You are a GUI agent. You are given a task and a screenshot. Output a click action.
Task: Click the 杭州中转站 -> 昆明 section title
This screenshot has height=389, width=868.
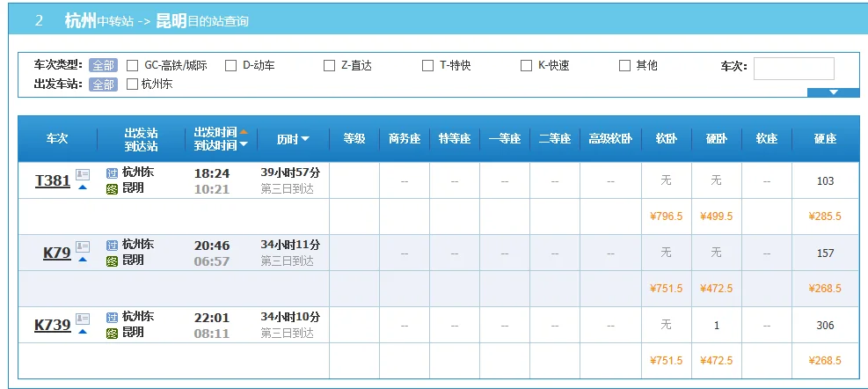click(x=157, y=21)
